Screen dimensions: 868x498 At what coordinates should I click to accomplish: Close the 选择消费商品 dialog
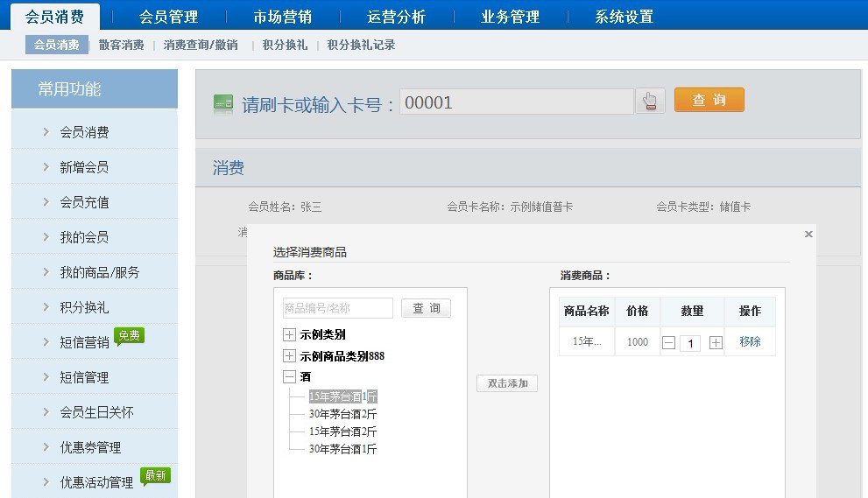pyautogui.click(x=808, y=234)
